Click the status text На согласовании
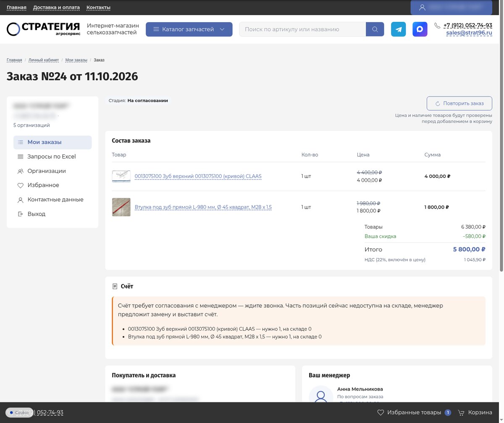504x423 pixels. click(x=148, y=101)
